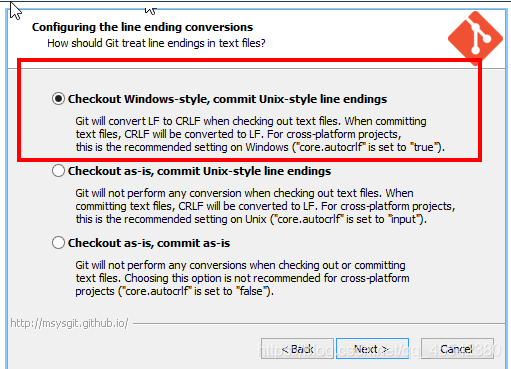Click the 'Checkout as-is, commit Unix-style line endings' label
The width and height of the screenshot is (511, 369).
pos(199,171)
